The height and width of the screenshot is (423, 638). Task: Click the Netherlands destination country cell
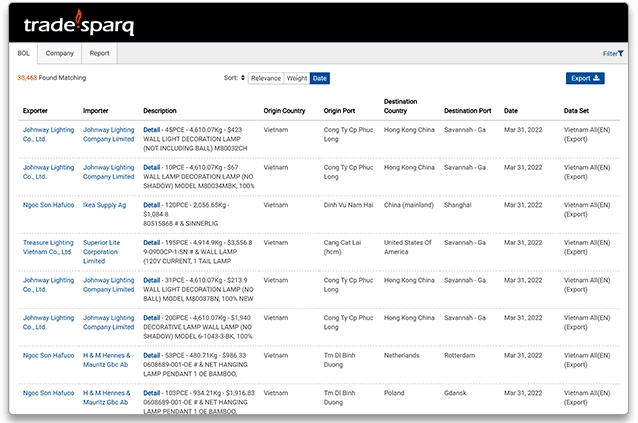tap(401, 355)
